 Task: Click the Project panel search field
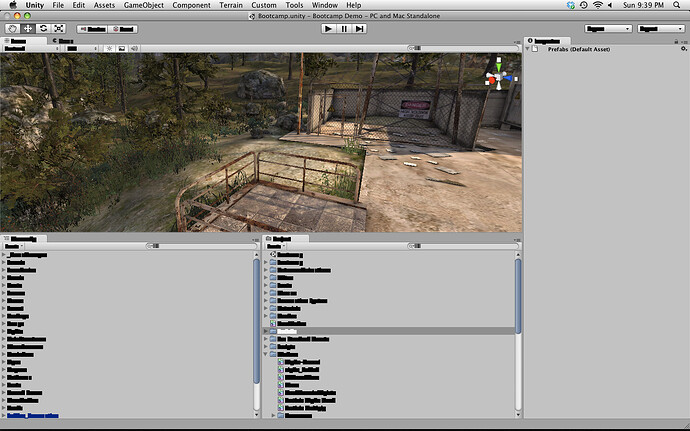pyautogui.click(x=463, y=246)
